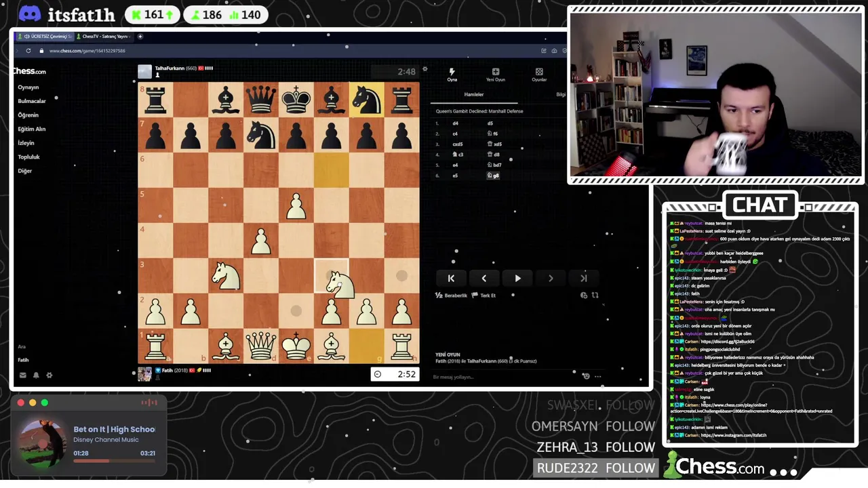Open the sidebar settings gear icon
Image resolution: width=868 pixels, height=488 pixels.
point(49,375)
